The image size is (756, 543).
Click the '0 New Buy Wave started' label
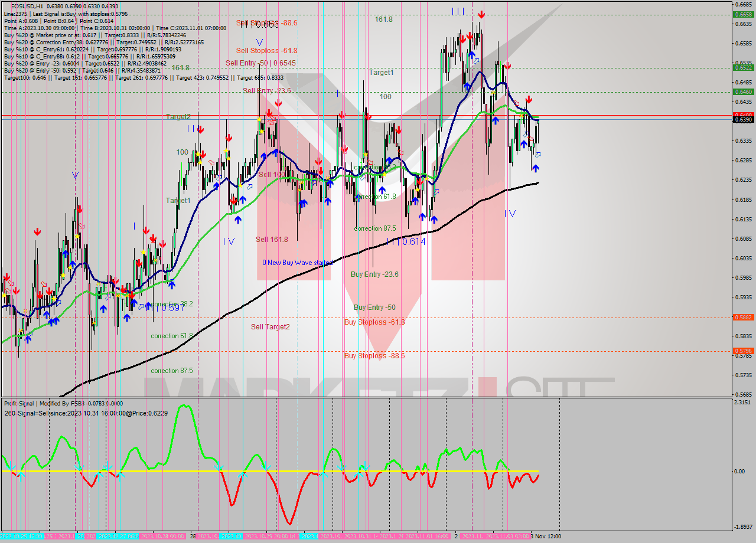point(298,263)
